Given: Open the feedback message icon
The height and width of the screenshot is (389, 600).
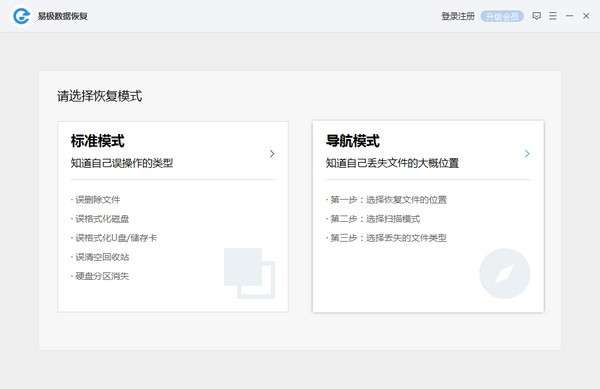Looking at the screenshot, I should click(x=536, y=16).
